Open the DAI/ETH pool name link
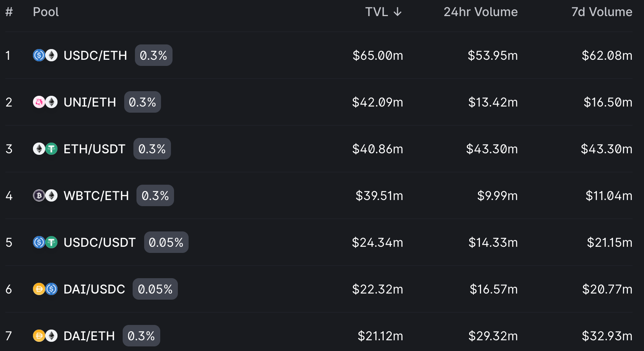The height and width of the screenshot is (351, 644). 89,336
